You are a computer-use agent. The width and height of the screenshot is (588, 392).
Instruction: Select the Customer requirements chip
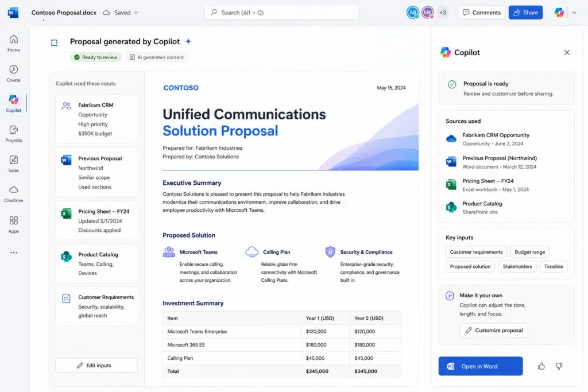pos(476,252)
